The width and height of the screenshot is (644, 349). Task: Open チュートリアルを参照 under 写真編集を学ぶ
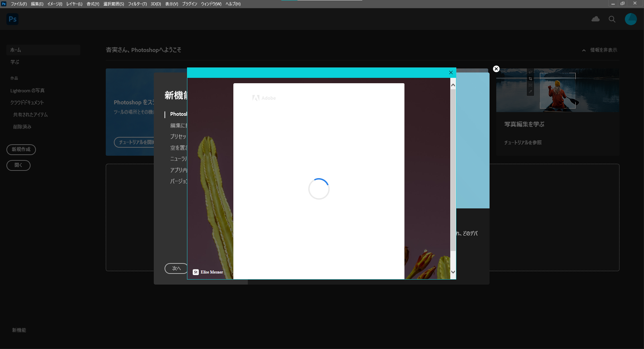click(x=522, y=142)
